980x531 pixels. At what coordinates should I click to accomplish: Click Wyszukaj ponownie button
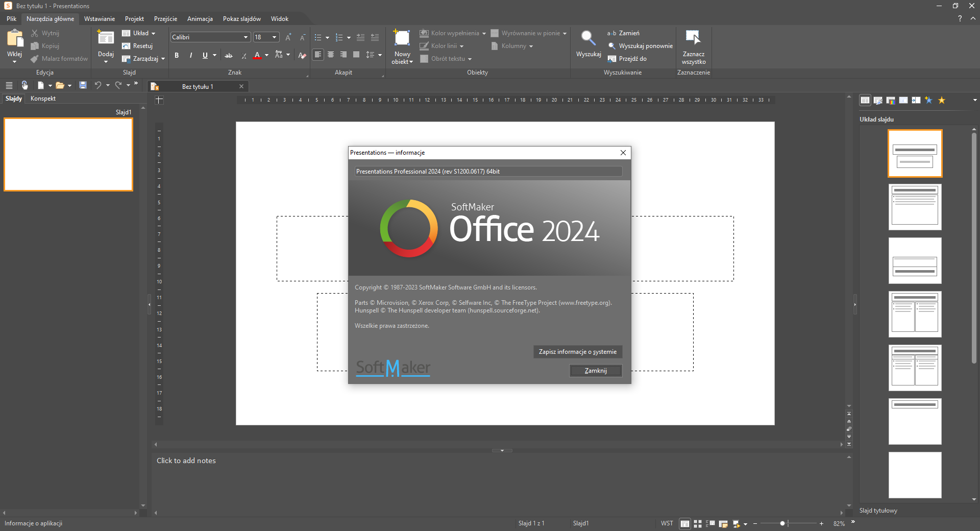641,46
